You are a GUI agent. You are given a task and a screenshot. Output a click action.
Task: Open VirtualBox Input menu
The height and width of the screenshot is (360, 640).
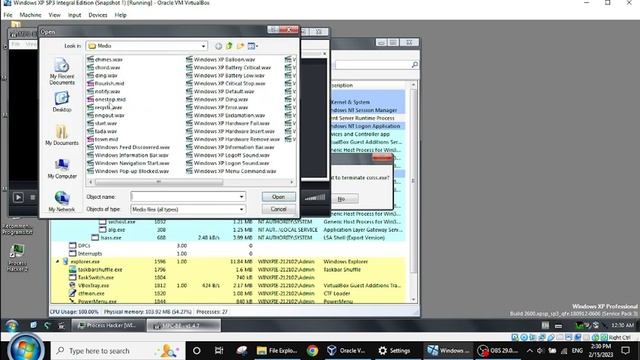pos(74,15)
